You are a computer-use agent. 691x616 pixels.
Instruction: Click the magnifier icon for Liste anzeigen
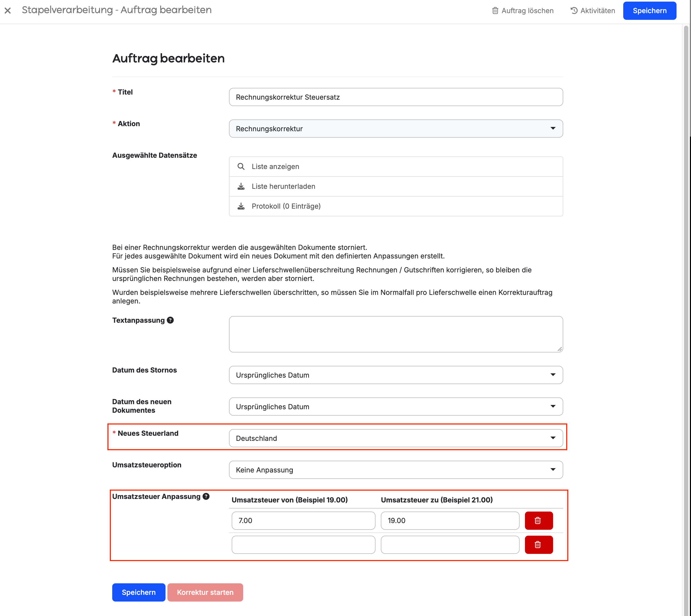click(241, 167)
